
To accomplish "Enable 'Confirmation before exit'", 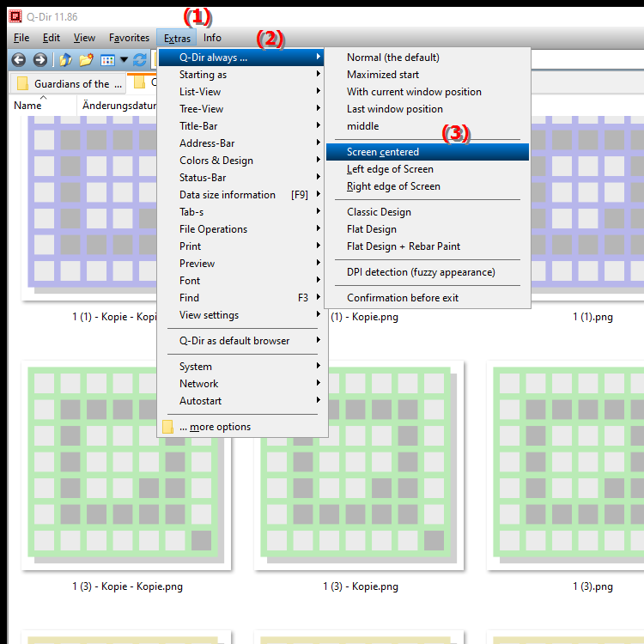I will [x=403, y=298].
